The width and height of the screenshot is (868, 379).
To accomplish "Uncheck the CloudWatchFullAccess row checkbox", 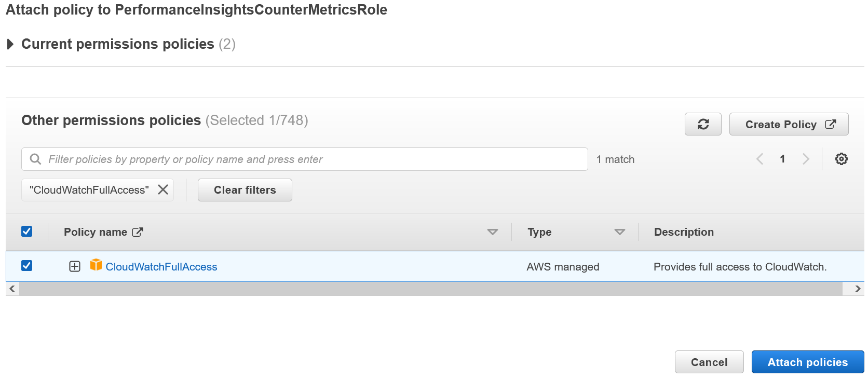I will click(27, 266).
